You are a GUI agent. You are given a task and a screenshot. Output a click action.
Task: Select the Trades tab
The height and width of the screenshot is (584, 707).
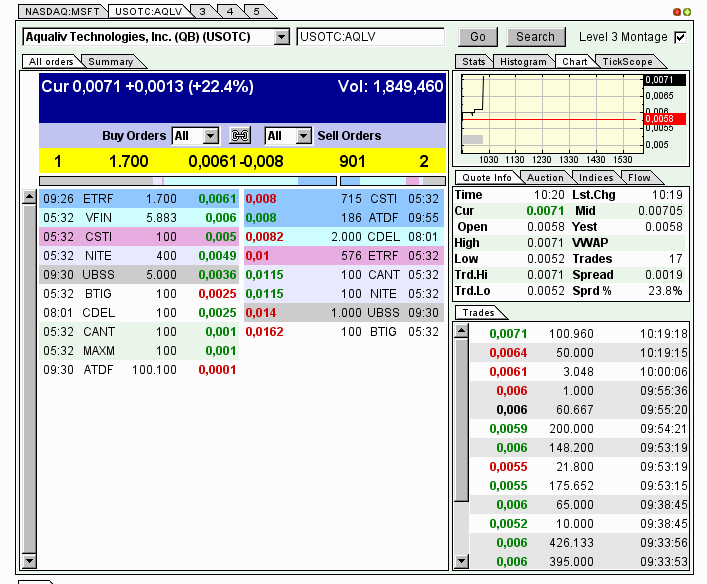point(478,313)
